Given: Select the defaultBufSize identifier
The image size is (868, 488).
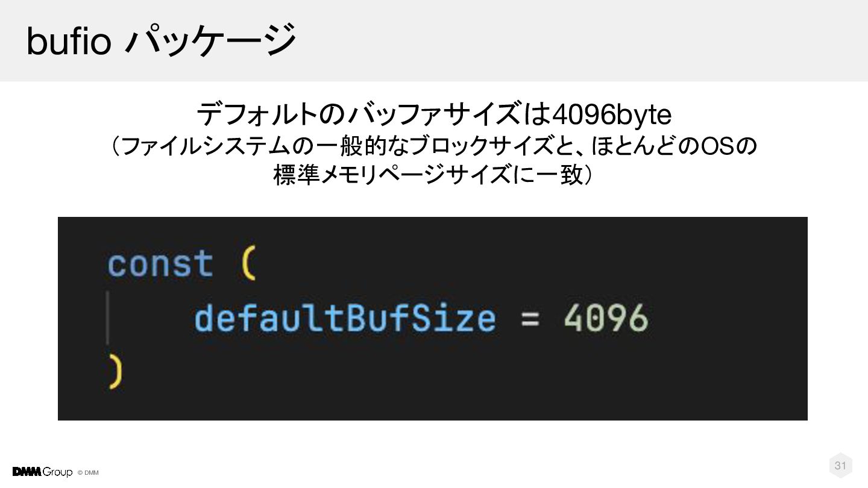Looking at the screenshot, I should [345, 318].
